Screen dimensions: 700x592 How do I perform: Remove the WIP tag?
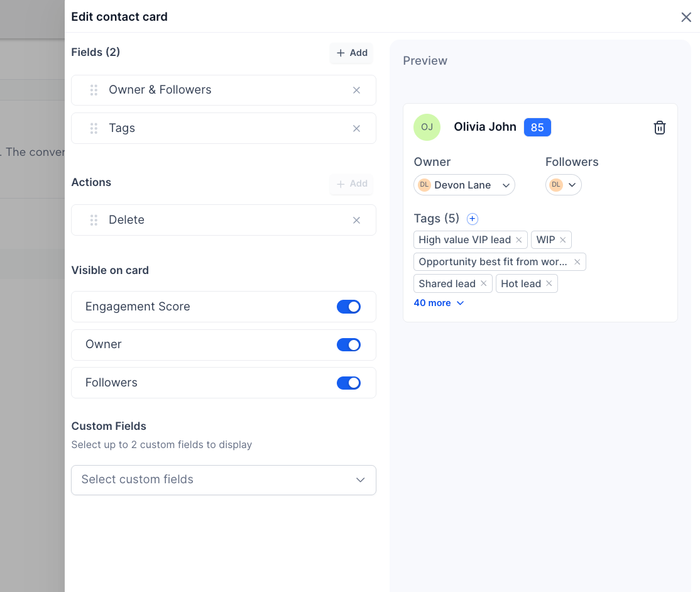tap(562, 239)
